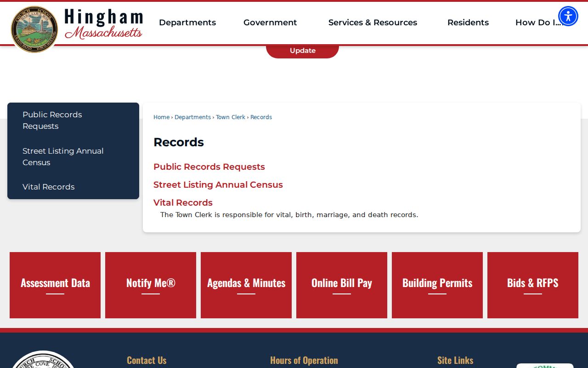Open the accessibility options icon
Screen dimensions: 588x368
568,16
